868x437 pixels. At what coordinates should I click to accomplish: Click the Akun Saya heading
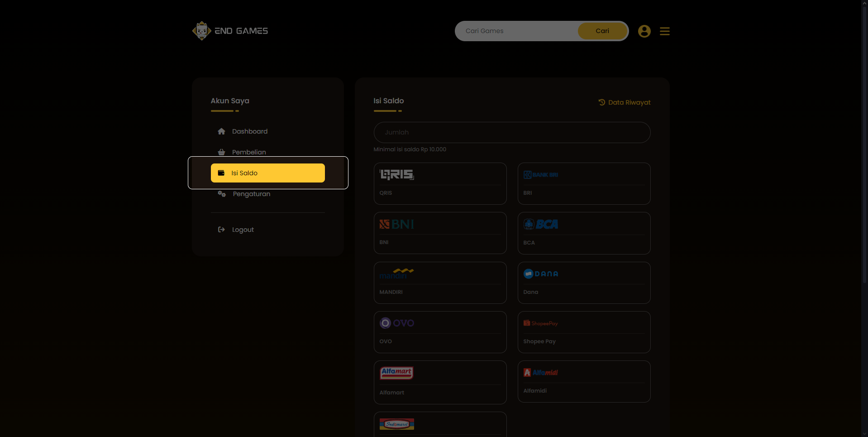pyautogui.click(x=230, y=101)
